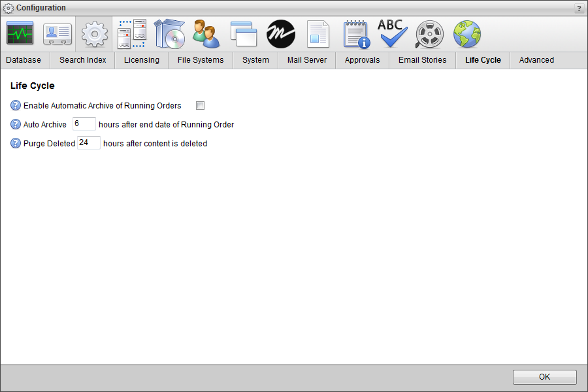This screenshot has height=392, width=588.
Task: Select the Approvals stacked windows icon
Action: pyautogui.click(x=244, y=33)
